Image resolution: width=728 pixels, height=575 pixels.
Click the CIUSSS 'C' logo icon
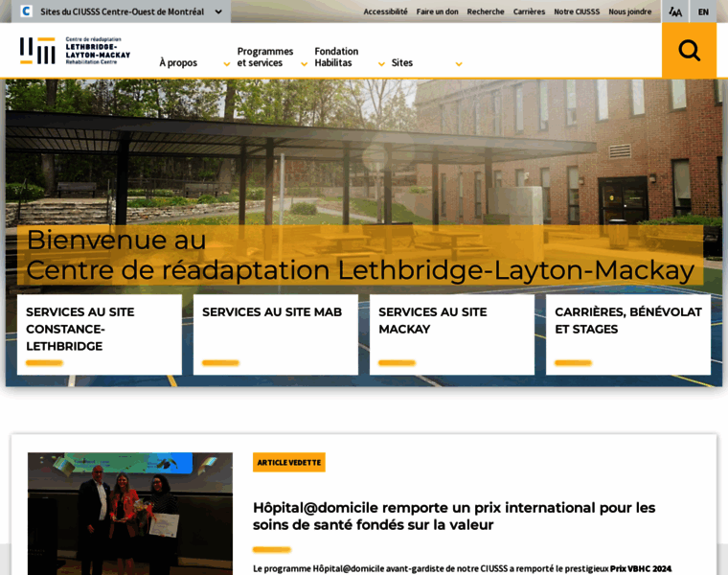point(26,11)
